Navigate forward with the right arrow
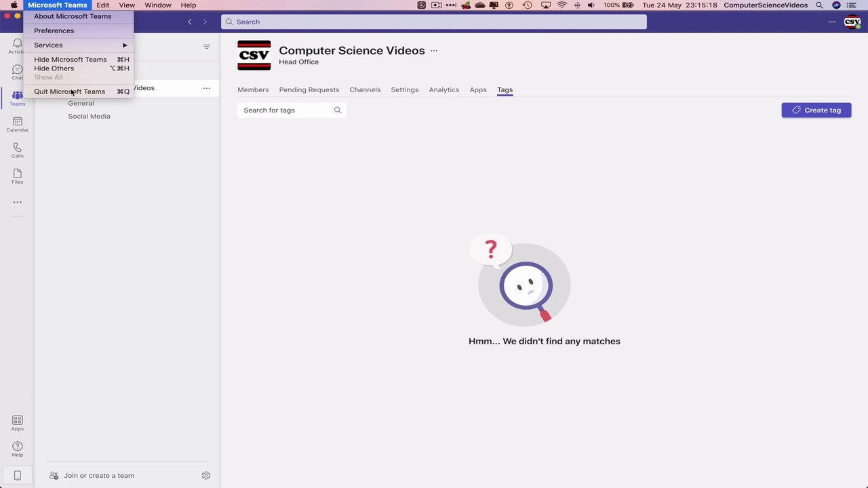Image resolution: width=868 pixels, height=488 pixels. pyautogui.click(x=205, y=22)
